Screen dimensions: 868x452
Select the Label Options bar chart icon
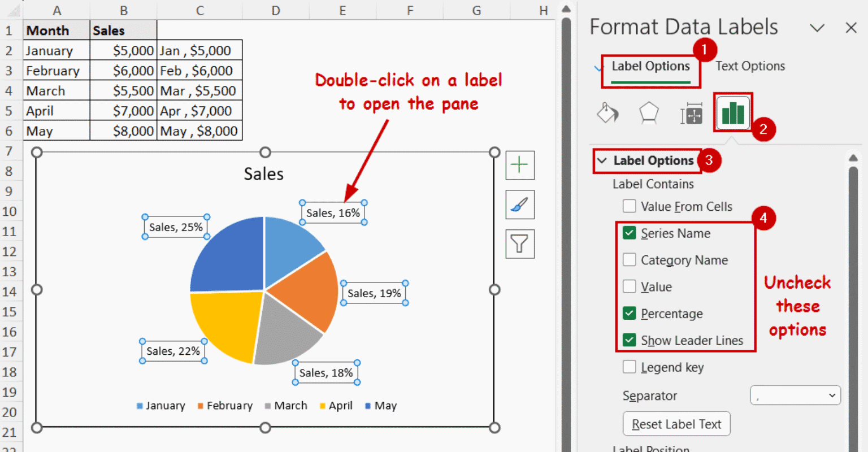732,112
